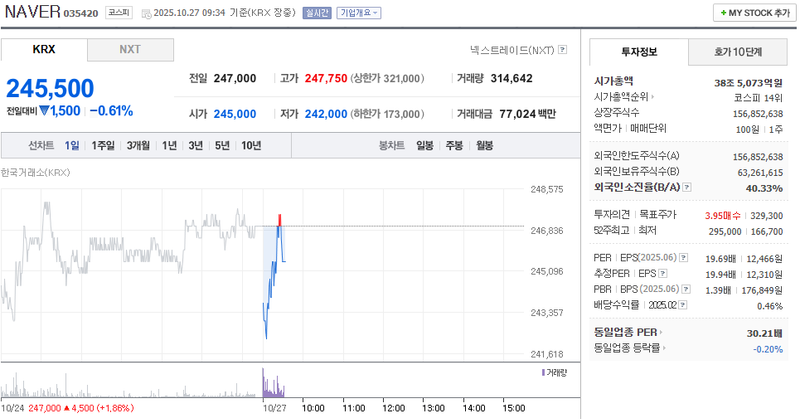Click the 상장주식수 value 156,852,638

tap(758, 114)
